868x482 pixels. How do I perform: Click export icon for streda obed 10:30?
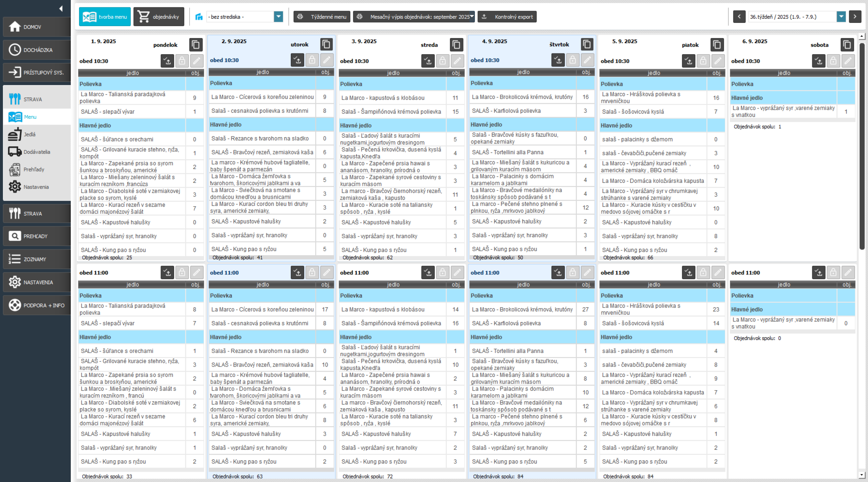click(x=428, y=61)
